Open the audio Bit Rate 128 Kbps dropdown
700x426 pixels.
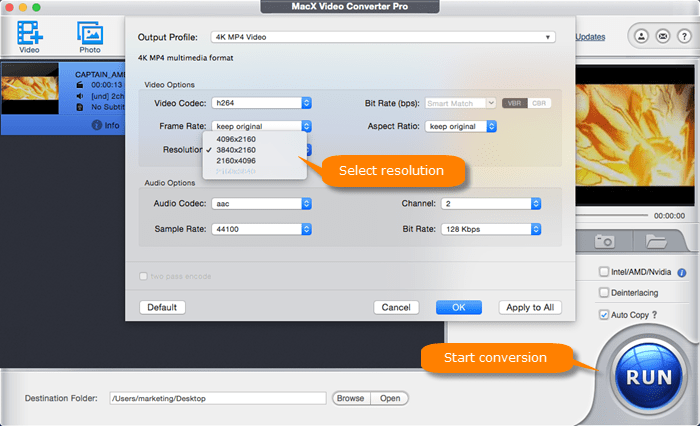click(491, 229)
